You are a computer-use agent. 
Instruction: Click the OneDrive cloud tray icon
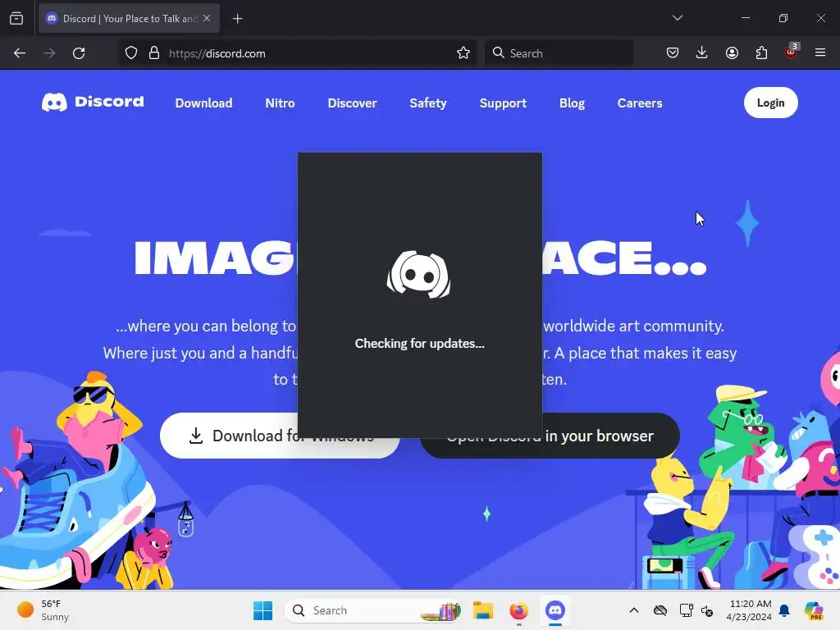point(660,610)
